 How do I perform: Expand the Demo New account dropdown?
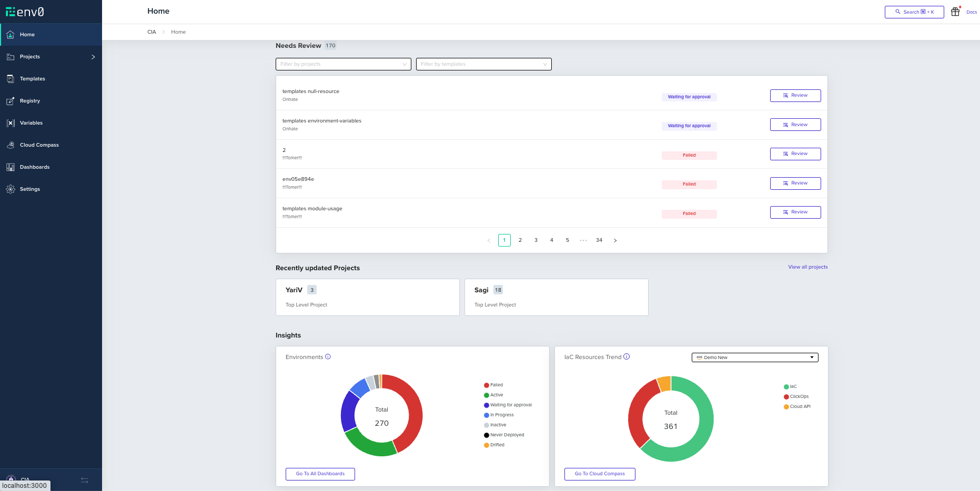click(755, 357)
